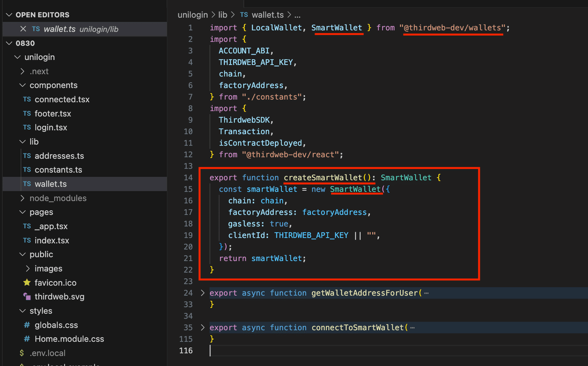Screen dimensions: 588x366
Task: Open addresses.ts file
Action: (x=59, y=156)
